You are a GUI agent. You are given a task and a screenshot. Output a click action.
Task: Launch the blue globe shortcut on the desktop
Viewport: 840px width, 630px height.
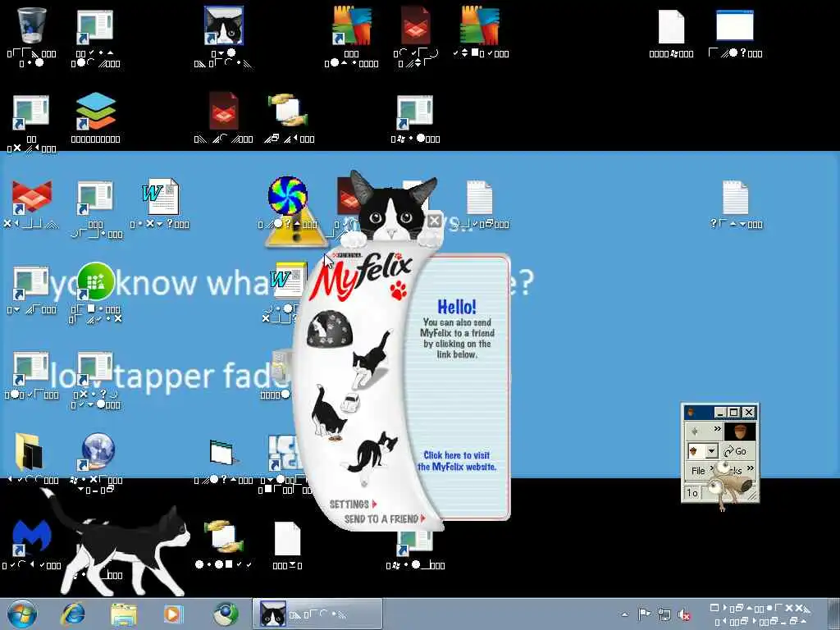tap(98, 452)
